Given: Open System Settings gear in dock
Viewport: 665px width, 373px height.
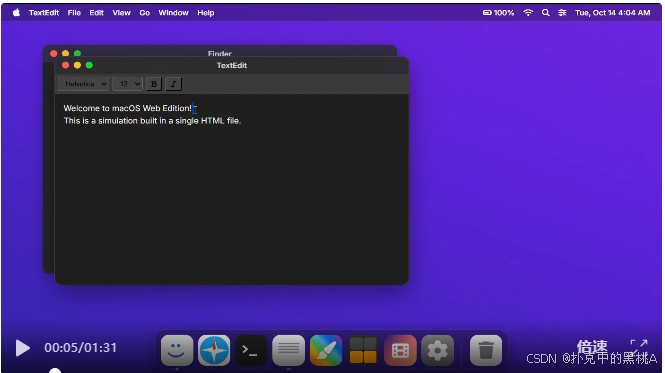Looking at the screenshot, I should click(x=438, y=350).
